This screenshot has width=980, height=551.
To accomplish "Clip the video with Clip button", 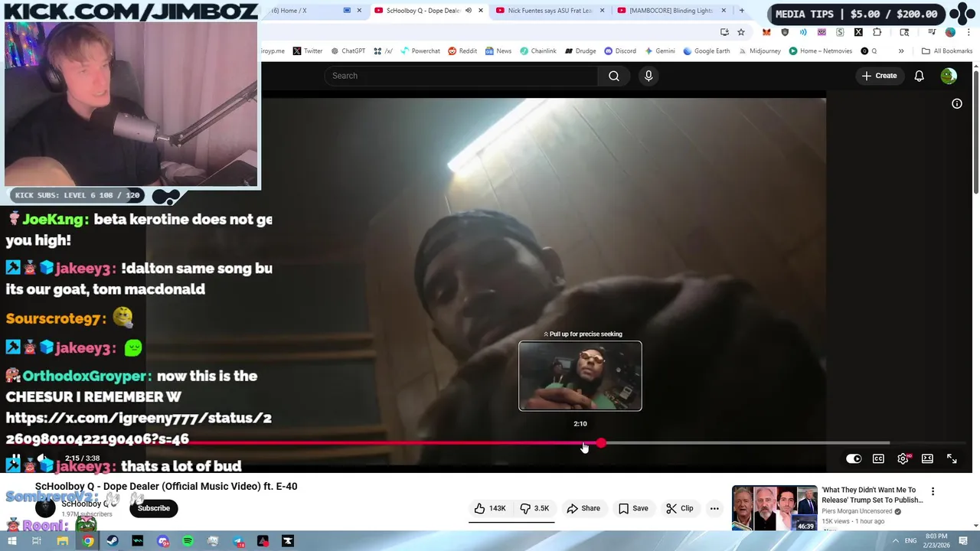I will [x=679, y=508].
